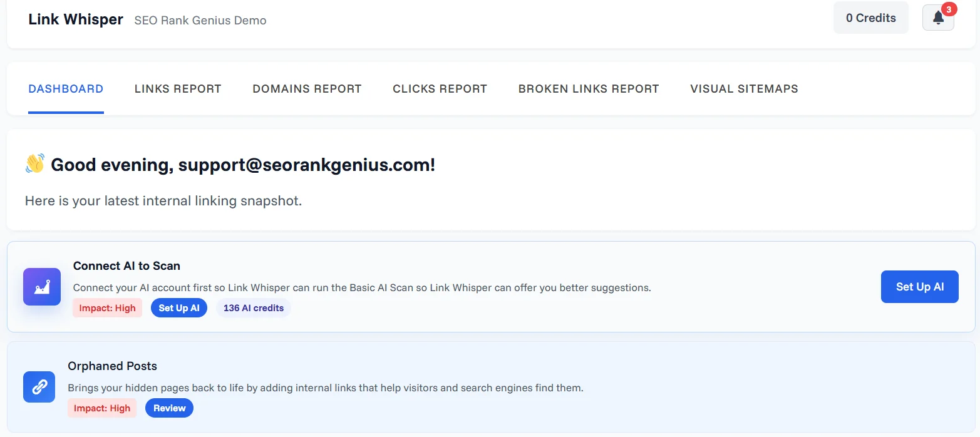
Task: View the Visual Sitemaps tab
Action: (x=744, y=89)
